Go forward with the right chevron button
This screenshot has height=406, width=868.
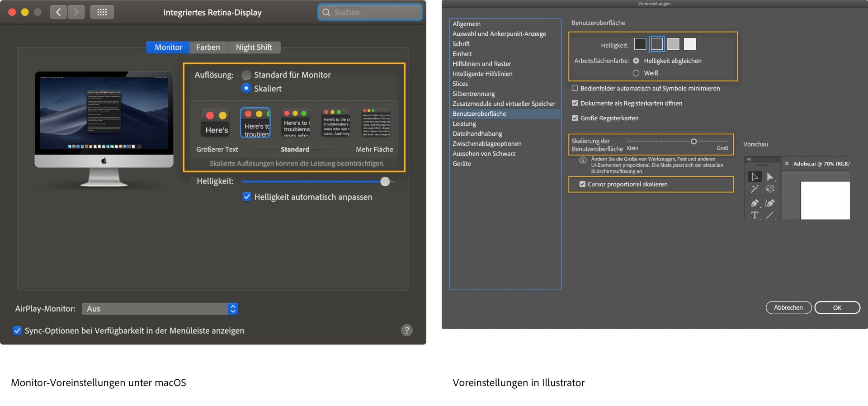pyautogui.click(x=76, y=12)
